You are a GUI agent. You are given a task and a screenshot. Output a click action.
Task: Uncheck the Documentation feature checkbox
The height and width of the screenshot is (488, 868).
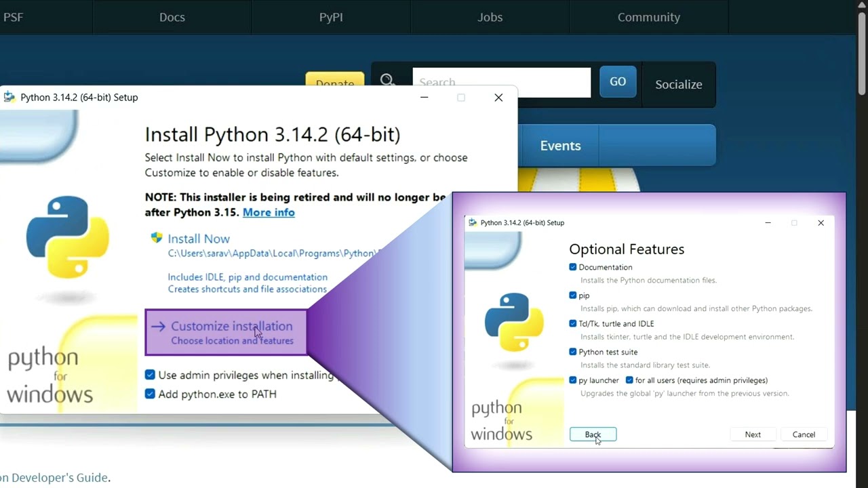573,267
